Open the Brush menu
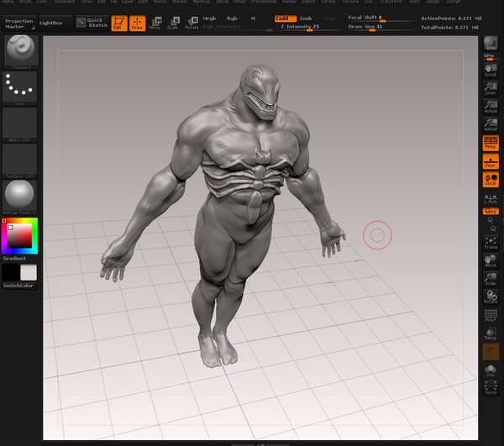Screen dimensions: 504x446 [25, 2]
